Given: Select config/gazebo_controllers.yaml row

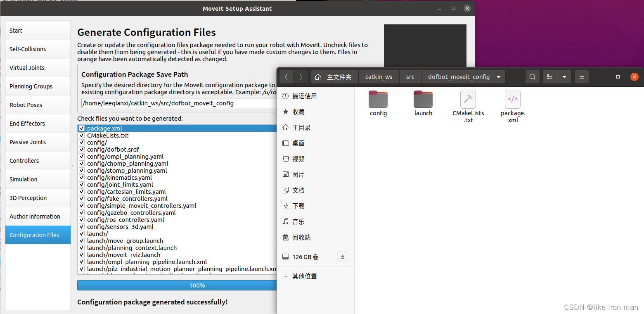Looking at the screenshot, I should [177, 213].
